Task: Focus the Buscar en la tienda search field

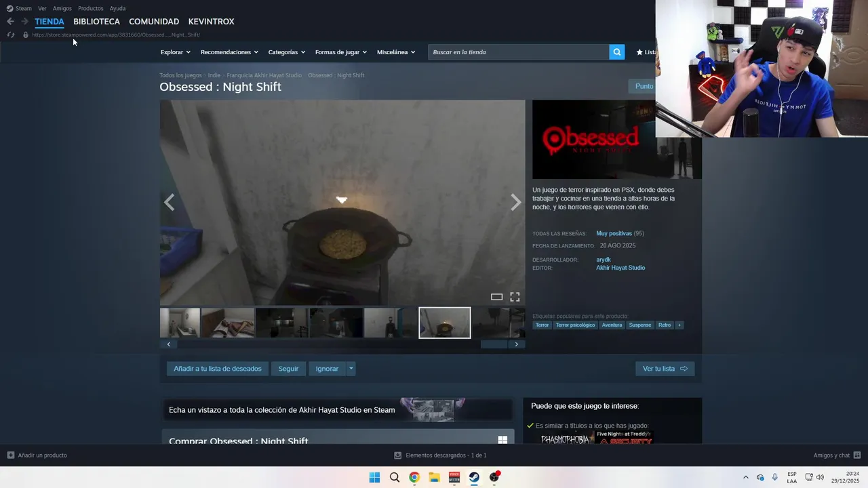Action: (519, 52)
